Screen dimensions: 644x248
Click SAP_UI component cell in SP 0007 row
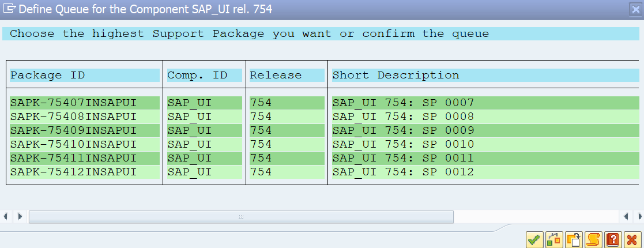205,103
